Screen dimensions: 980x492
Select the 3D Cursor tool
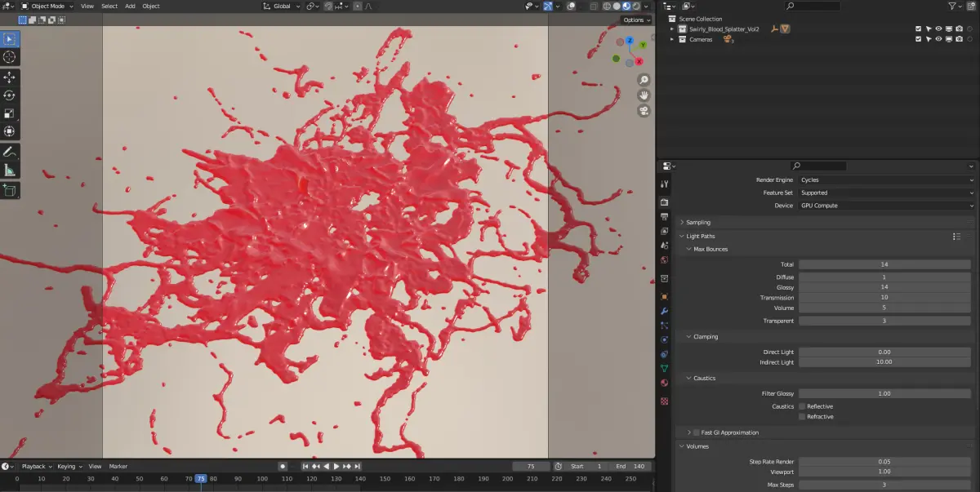pos(10,57)
